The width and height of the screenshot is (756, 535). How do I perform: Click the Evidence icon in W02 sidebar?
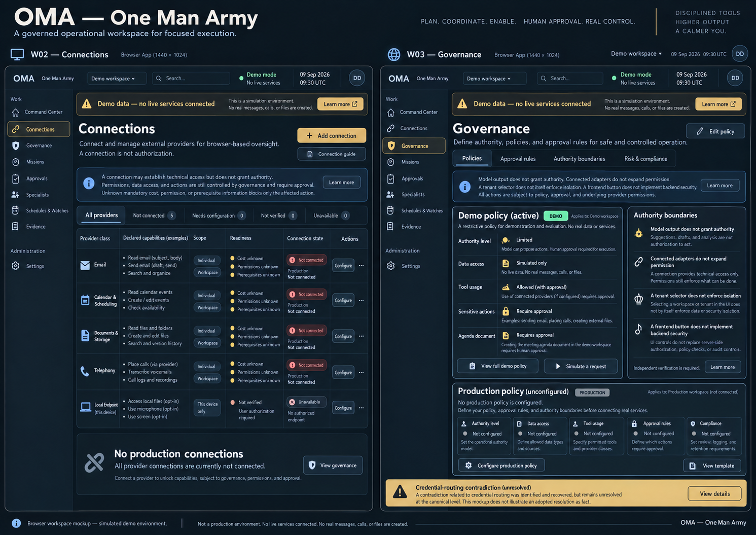point(16,227)
